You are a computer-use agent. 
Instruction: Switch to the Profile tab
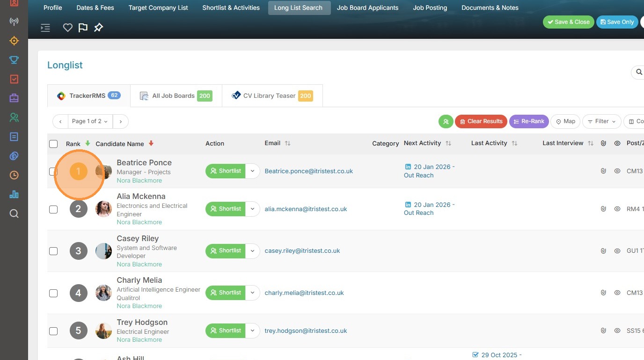tap(53, 7)
